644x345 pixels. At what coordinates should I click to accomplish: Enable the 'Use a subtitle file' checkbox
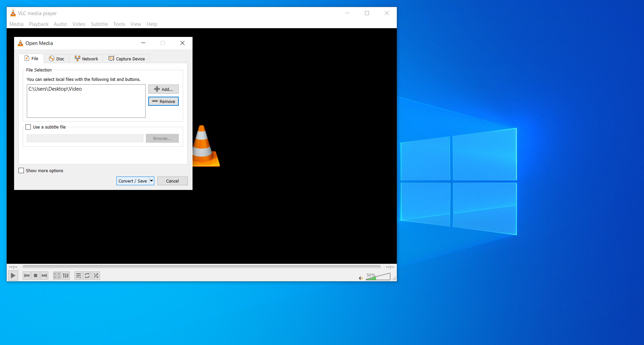[x=29, y=127]
